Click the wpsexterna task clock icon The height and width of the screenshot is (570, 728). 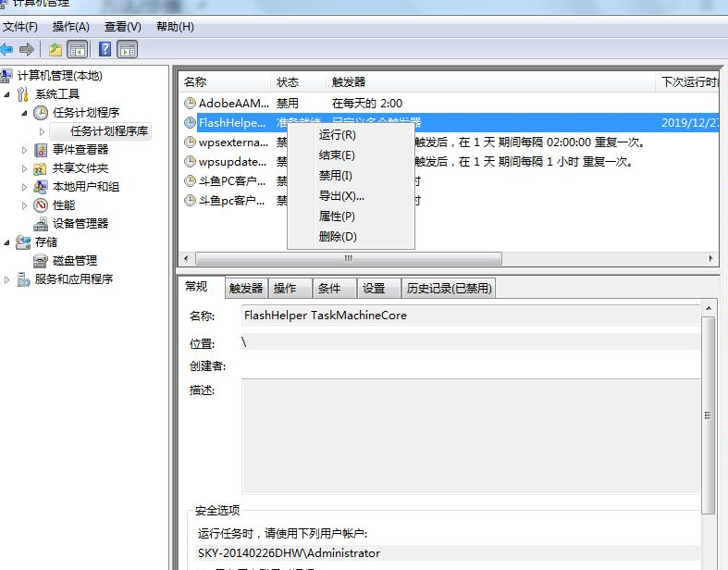pyautogui.click(x=190, y=142)
